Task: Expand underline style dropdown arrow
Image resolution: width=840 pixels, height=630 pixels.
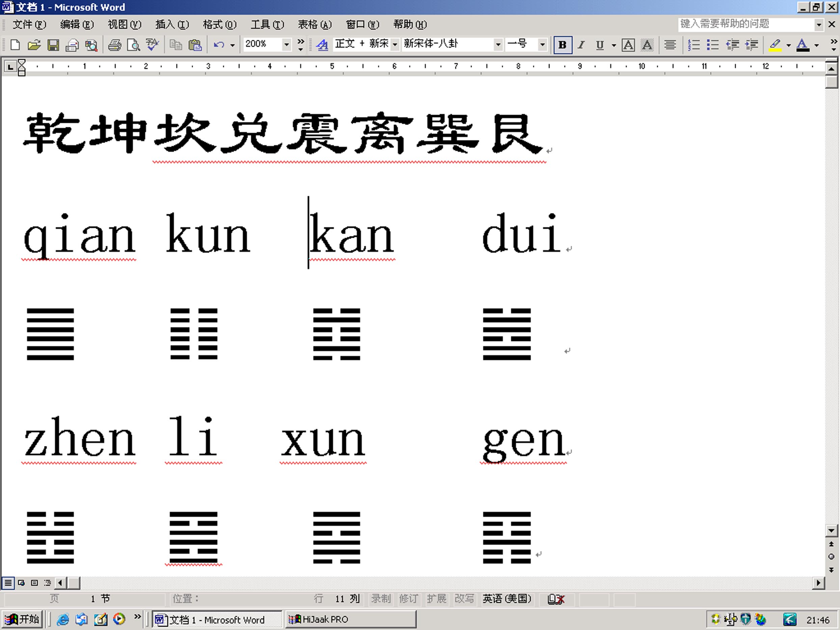Action: (614, 45)
